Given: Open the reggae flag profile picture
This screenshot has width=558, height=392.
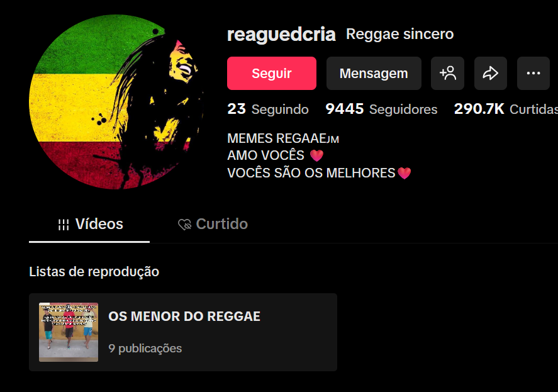Looking at the screenshot, I should click(x=116, y=102).
